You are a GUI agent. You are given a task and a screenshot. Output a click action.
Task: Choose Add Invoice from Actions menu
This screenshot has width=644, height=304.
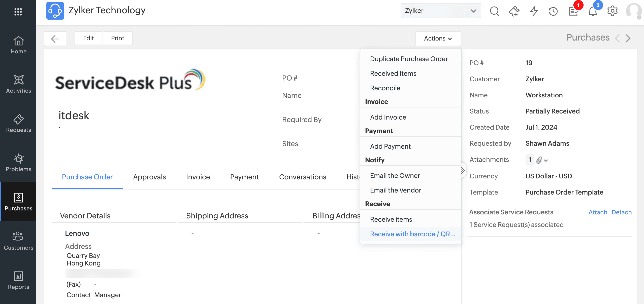click(388, 117)
